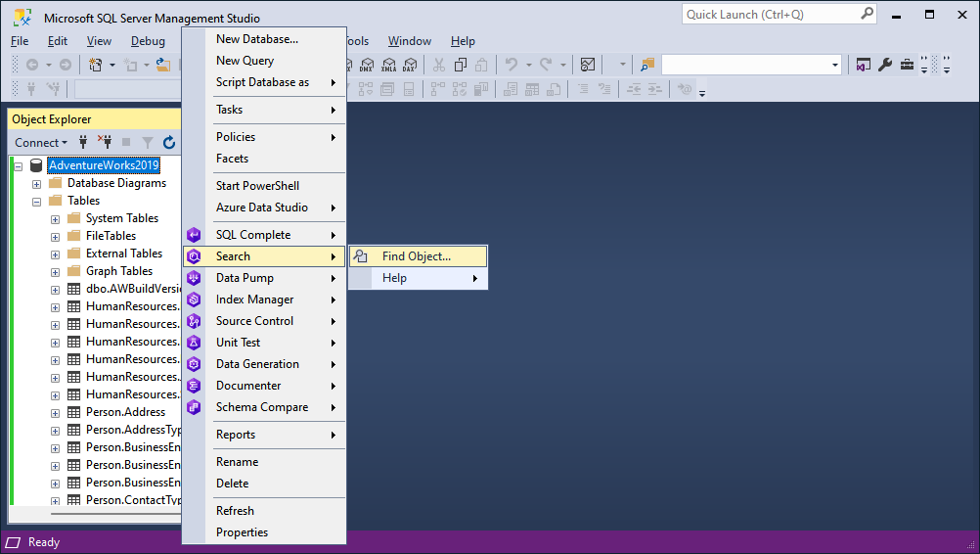Click the Cut scissors icon

439,65
